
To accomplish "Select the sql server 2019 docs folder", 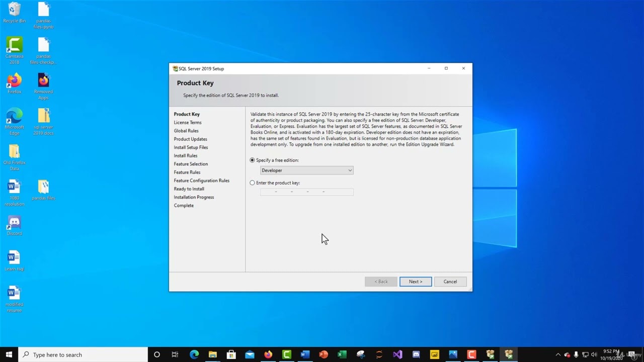I will pos(44,122).
